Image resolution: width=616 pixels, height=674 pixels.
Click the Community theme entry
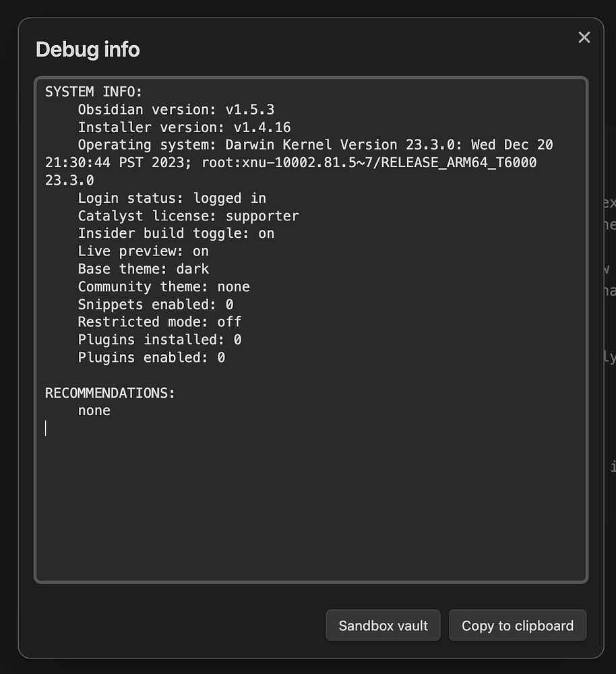162,286
